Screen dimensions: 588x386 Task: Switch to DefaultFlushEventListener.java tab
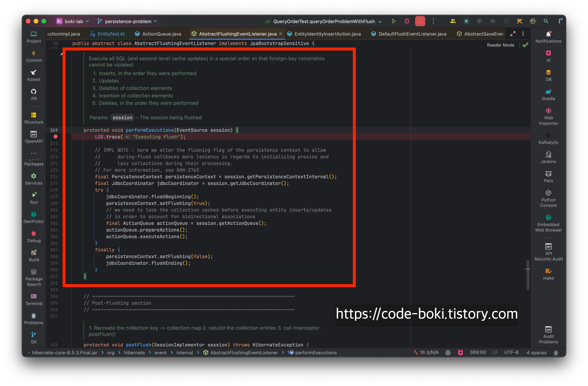pos(412,34)
